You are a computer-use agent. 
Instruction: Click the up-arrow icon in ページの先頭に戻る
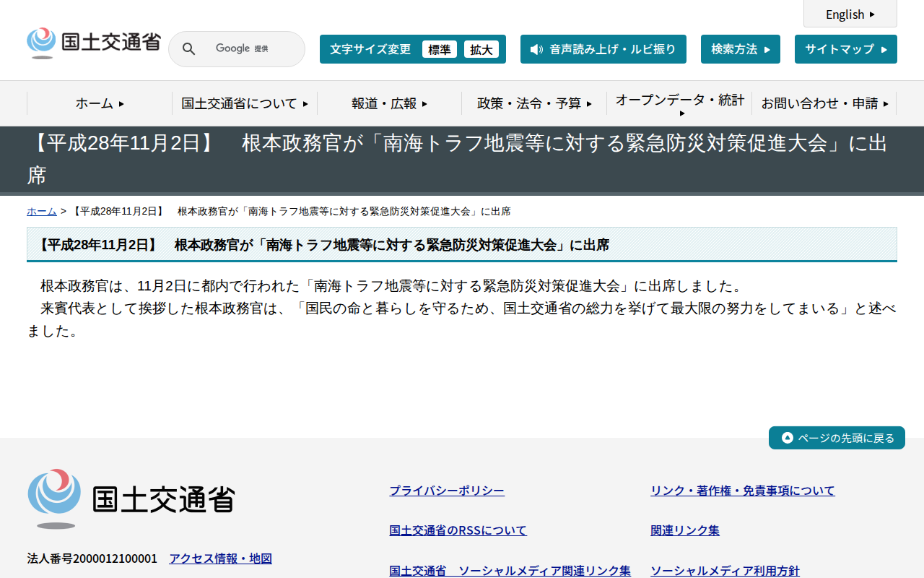click(x=788, y=438)
